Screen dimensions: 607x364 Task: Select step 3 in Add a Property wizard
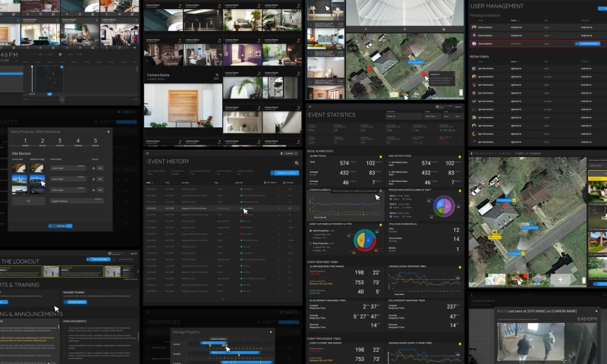(x=59, y=142)
